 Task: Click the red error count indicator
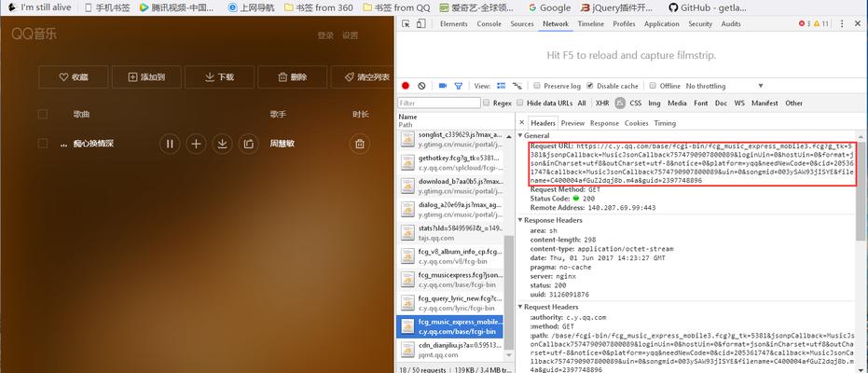tap(805, 24)
